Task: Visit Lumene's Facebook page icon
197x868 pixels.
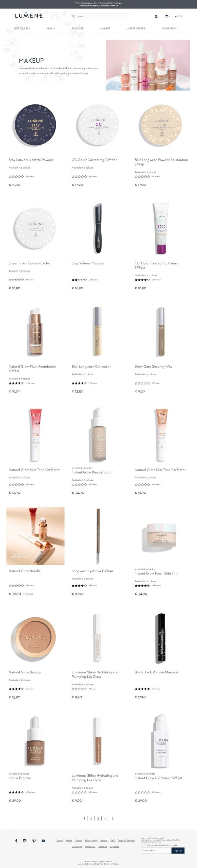Action: pos(16,841)
